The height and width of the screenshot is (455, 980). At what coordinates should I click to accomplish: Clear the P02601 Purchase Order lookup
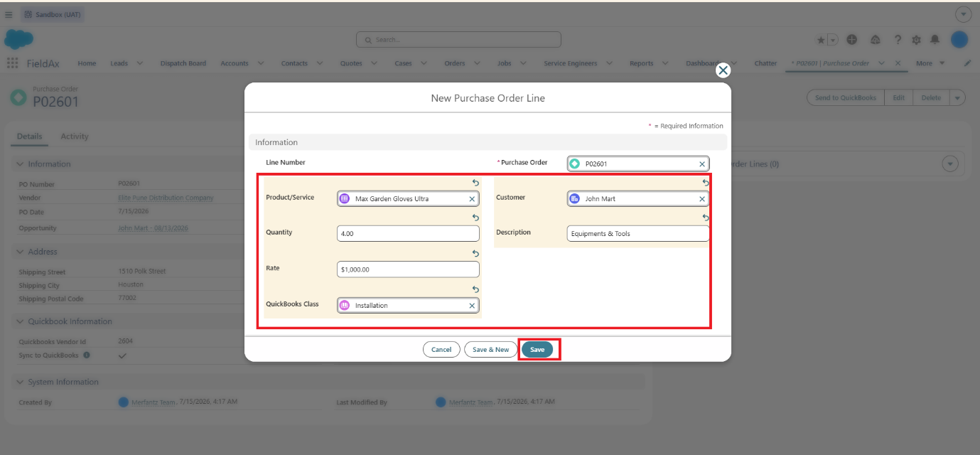point(702,164)
